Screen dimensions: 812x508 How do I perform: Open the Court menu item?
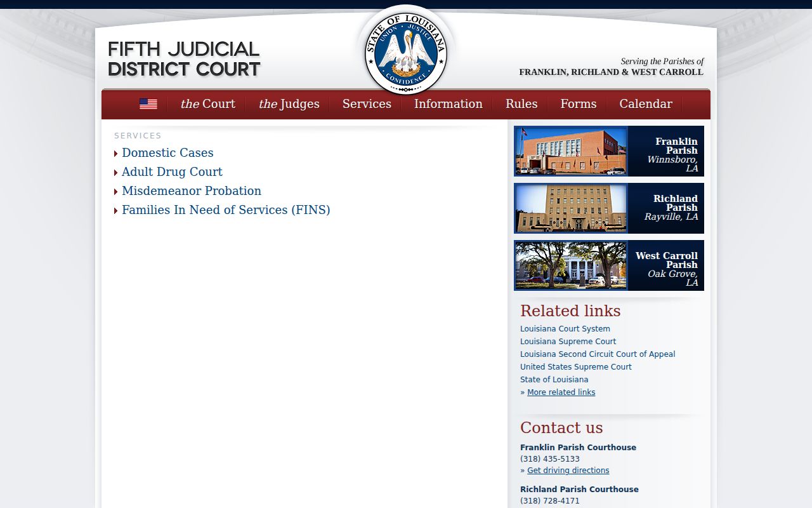point(207,104)
